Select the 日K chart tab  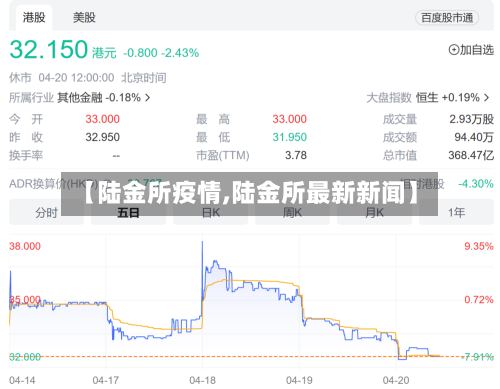(210, 212)
